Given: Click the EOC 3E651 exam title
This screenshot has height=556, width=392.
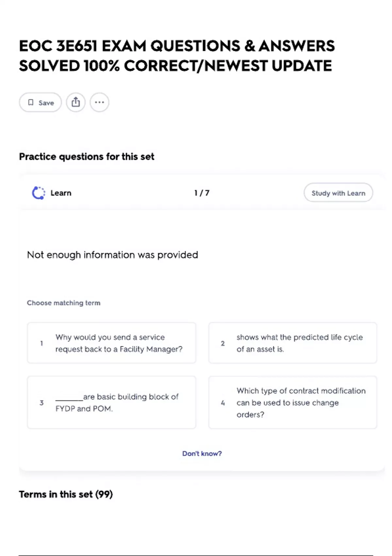Looking at the screenshot, I should pyautogui.click(x=176, y=56).
